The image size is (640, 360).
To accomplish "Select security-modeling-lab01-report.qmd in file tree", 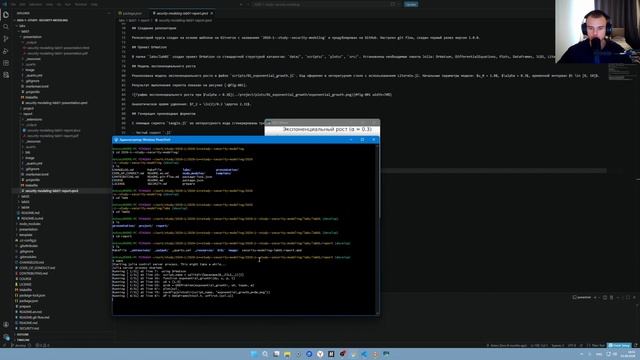I will click(52, 191).
